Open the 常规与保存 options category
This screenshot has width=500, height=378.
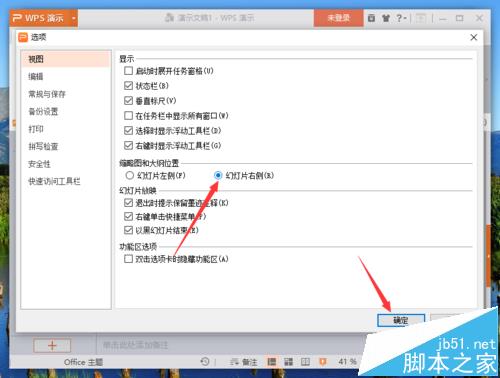[x=47, y=94]
